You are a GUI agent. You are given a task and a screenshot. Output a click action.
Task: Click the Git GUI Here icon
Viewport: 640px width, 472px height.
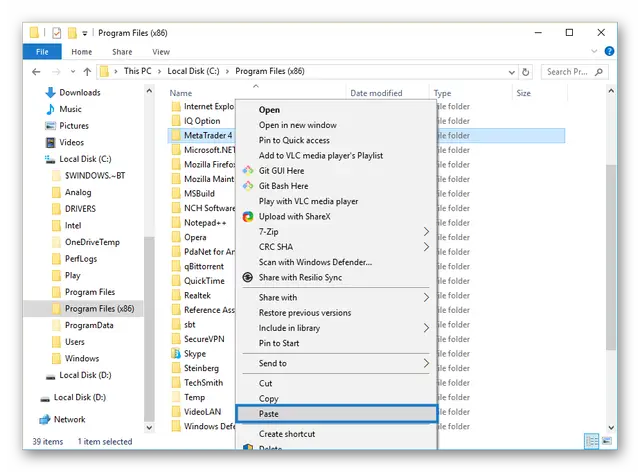click(248, 171)
